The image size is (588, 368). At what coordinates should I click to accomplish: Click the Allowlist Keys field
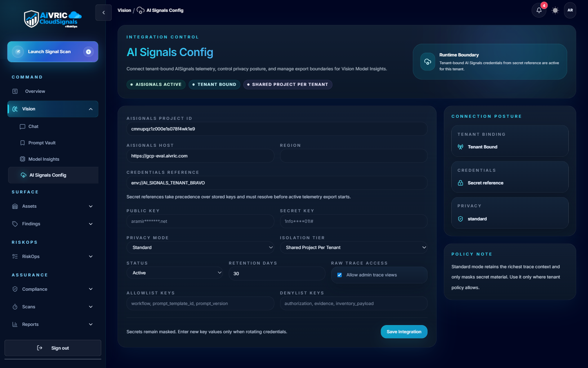click(x=200, y=303)
